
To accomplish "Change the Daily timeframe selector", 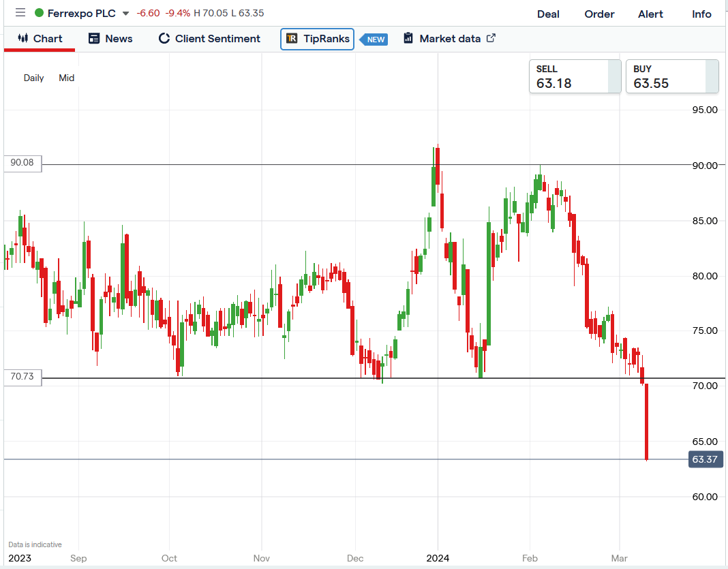I will (x=34, y=78).
